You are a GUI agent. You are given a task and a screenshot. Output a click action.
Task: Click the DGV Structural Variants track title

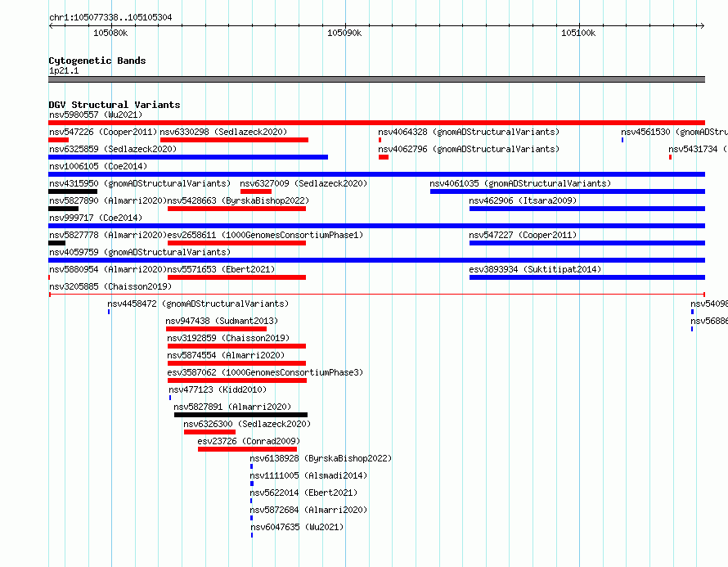115,105
